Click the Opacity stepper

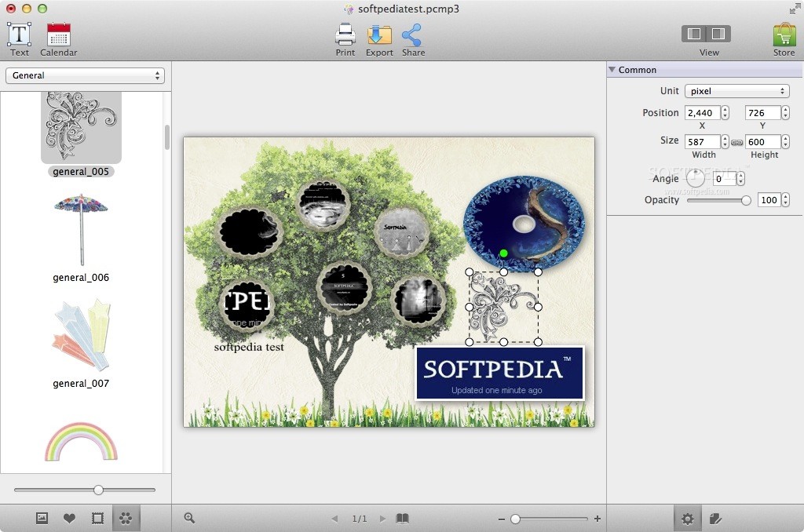pos(785,200)
